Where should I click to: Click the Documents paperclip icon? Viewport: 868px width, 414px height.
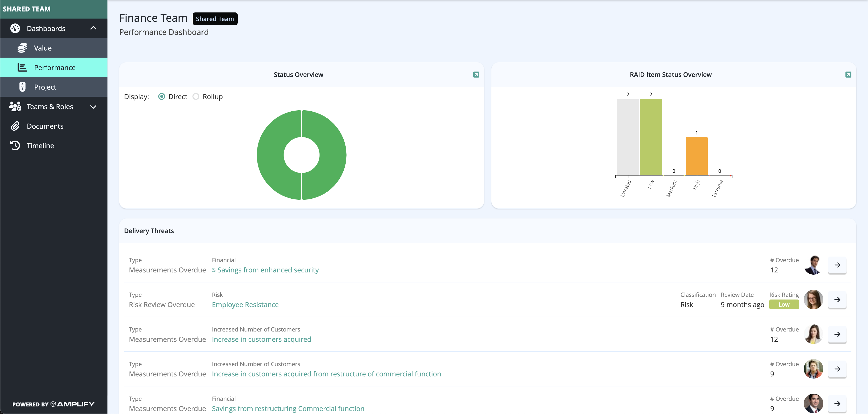click(15, 126)
